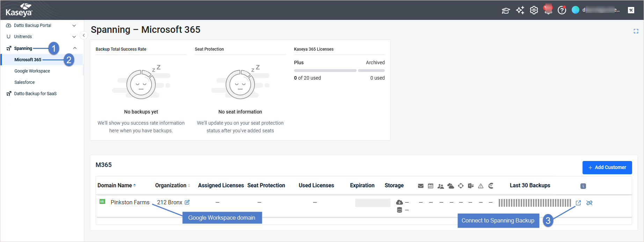
Task: Click the calendar column icon
Action: pos(431,186)
